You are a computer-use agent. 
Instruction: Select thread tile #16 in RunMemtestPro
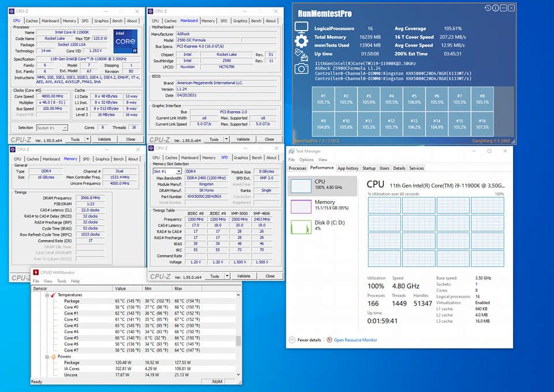482,124
